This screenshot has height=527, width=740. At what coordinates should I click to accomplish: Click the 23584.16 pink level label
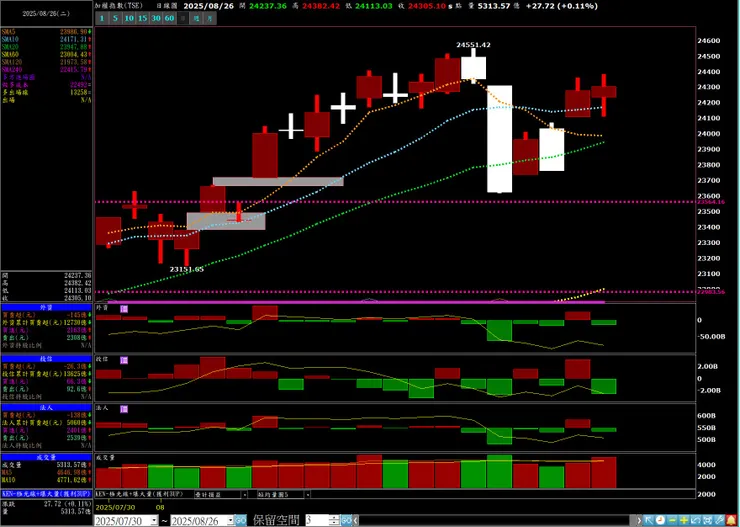[x=711, y=202]
